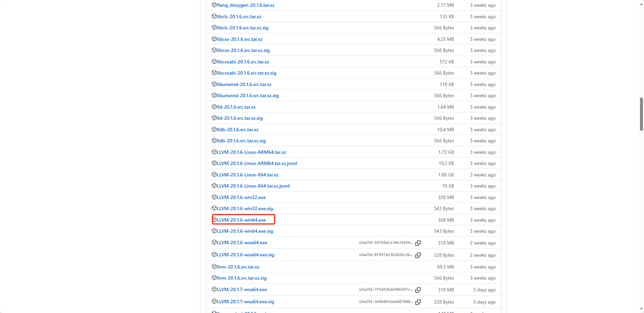Click the 1.73 GB file size
The height and width of the screenshot is (313, 644).
446,152
